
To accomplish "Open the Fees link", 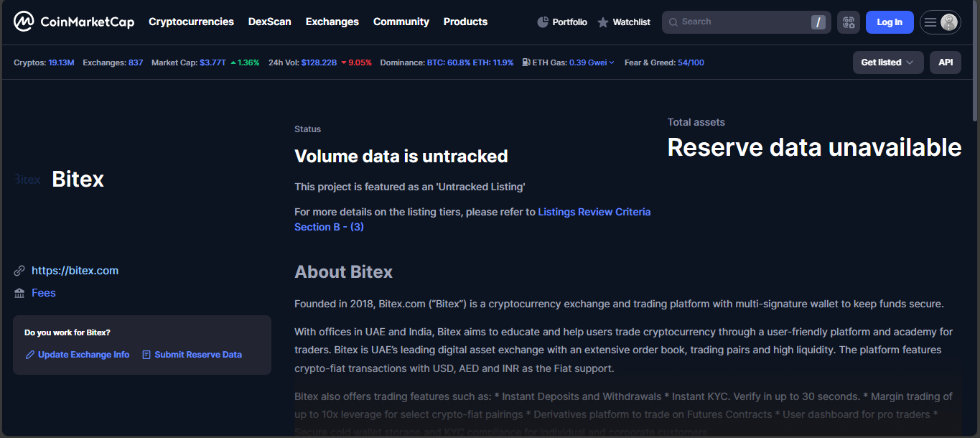I will point(44,293).
